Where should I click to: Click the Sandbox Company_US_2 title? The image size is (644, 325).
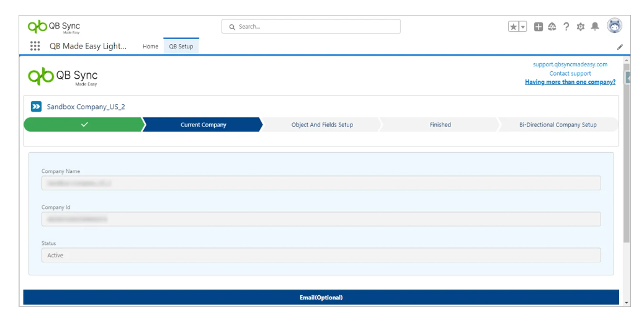point(86,107)
